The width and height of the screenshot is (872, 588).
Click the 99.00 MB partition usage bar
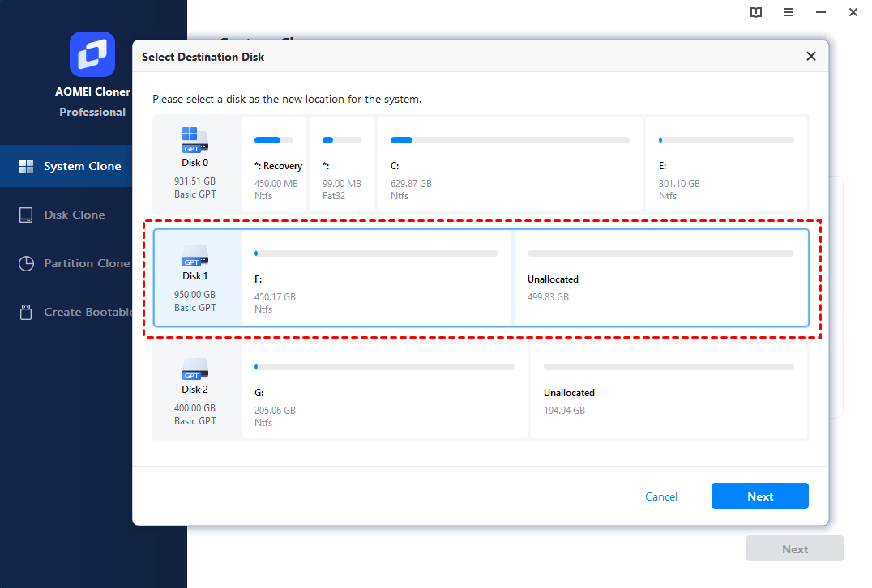[x=341, y=140]
